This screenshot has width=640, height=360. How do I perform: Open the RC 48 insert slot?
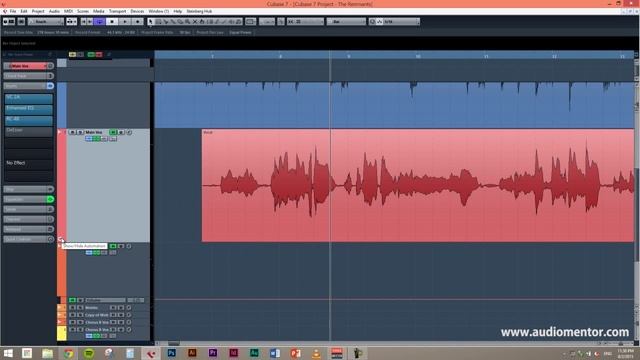click(x=29, y=120)
